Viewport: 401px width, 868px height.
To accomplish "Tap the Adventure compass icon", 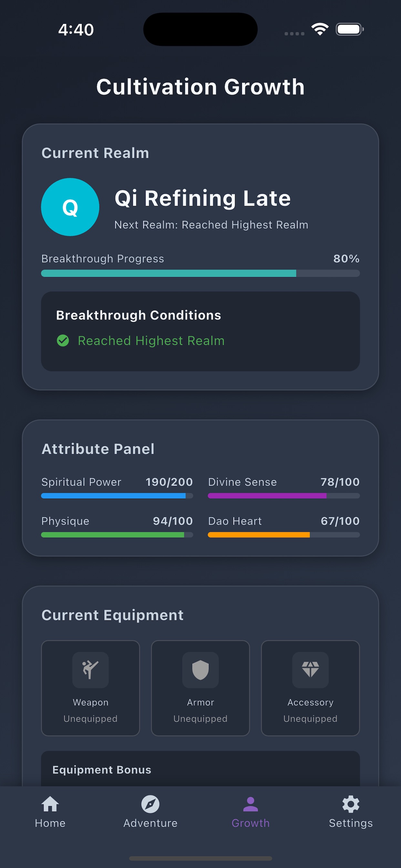I will pos(150,804).
